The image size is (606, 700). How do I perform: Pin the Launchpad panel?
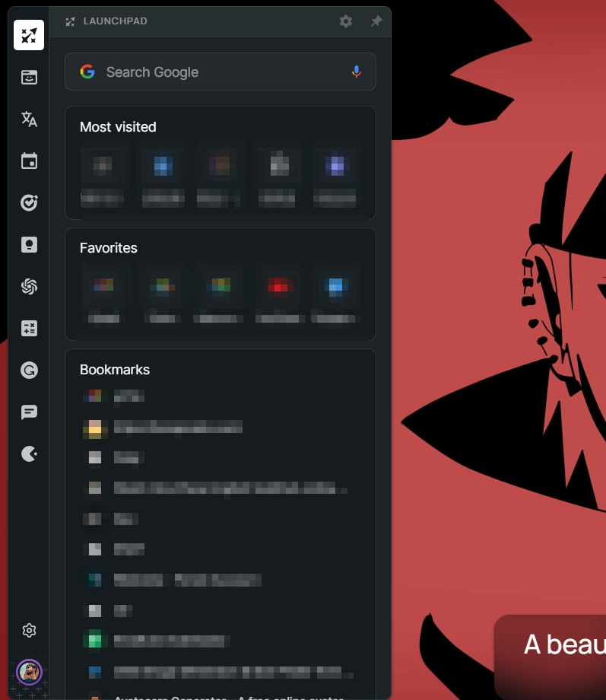(376, 21)
